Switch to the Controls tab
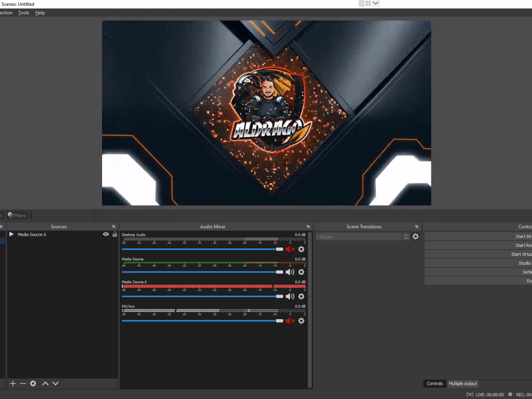 [435, 384]
